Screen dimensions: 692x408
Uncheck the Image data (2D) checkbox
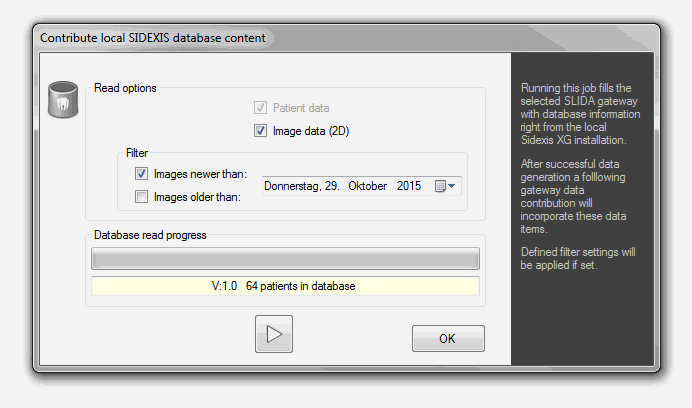[x=260, y=131]
